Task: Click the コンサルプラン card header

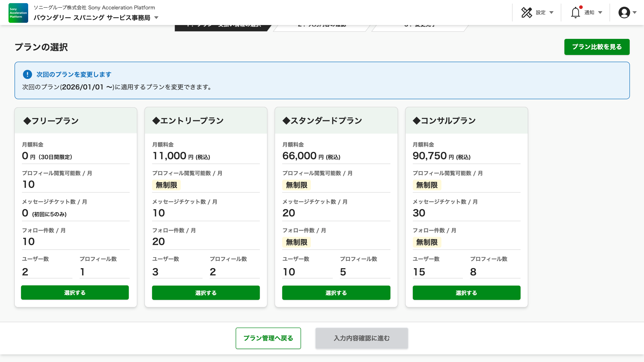Action: pyautogui.click(x=466, y=121)
